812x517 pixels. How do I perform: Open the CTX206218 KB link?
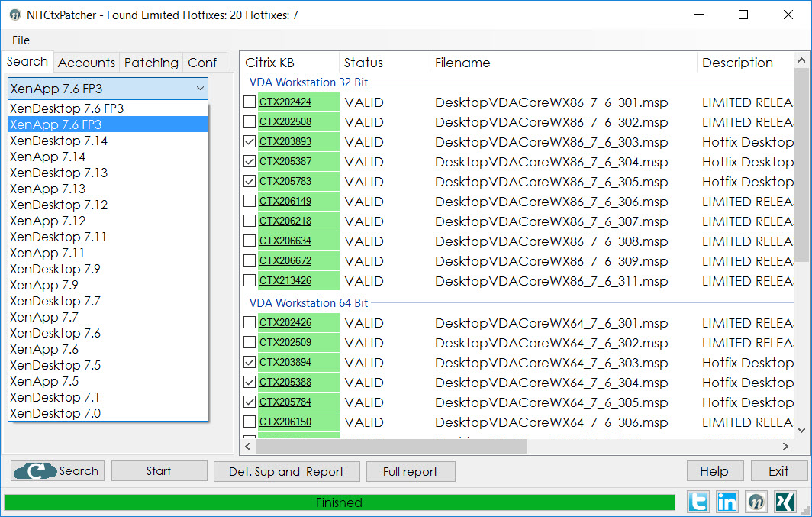pyautogui.click(x=285, y=221)
